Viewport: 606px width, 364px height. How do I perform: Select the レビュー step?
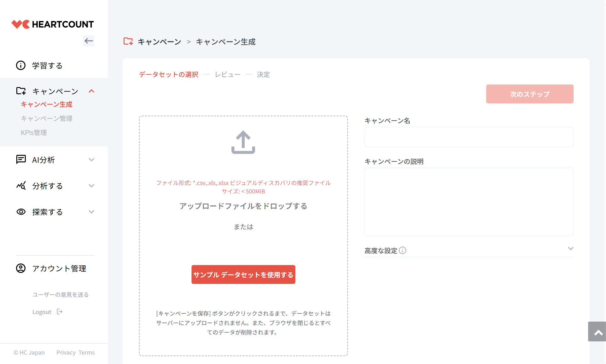228,74
